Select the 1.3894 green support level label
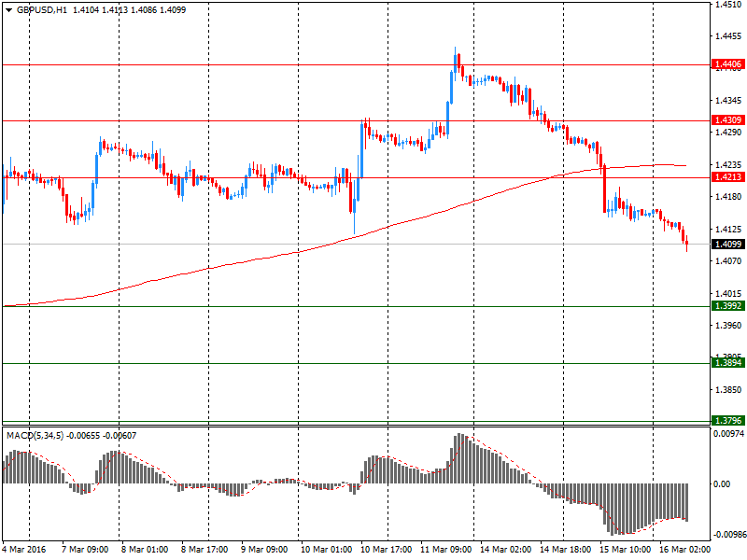Image resolution: width=747 pixels, height=560 pixels. tap(728, 363)
